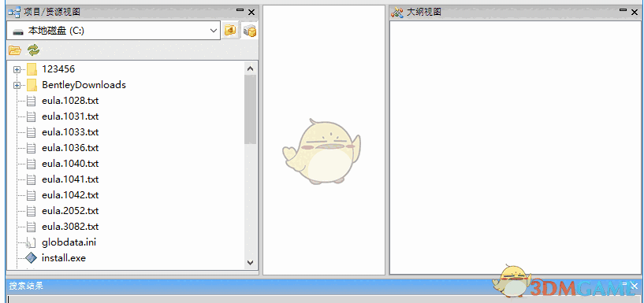Click the 搜索结果 panel title bar
Viewport: 644px width, 303px height.
point(325,286)
